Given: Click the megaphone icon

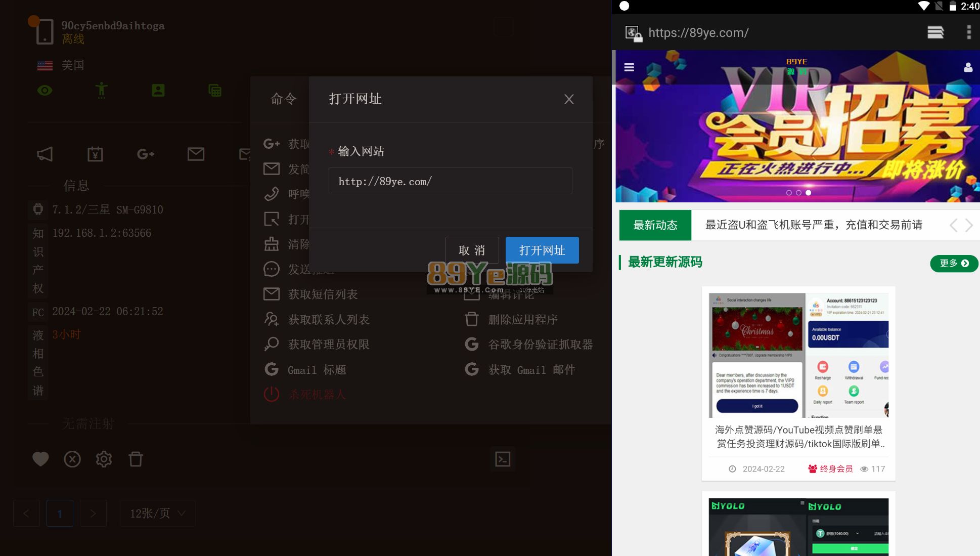Looking at the screenshot, I should pyautogui.click(x=45, y=154).
